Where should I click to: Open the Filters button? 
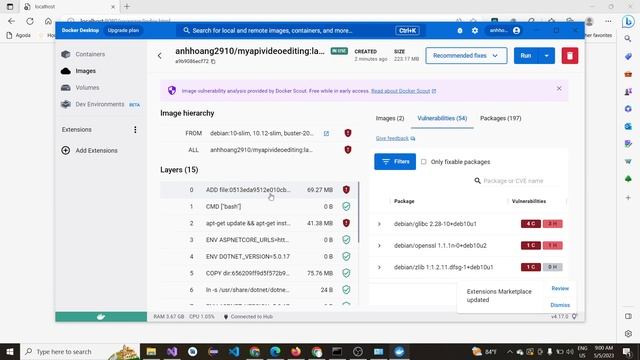coord(395,162)
